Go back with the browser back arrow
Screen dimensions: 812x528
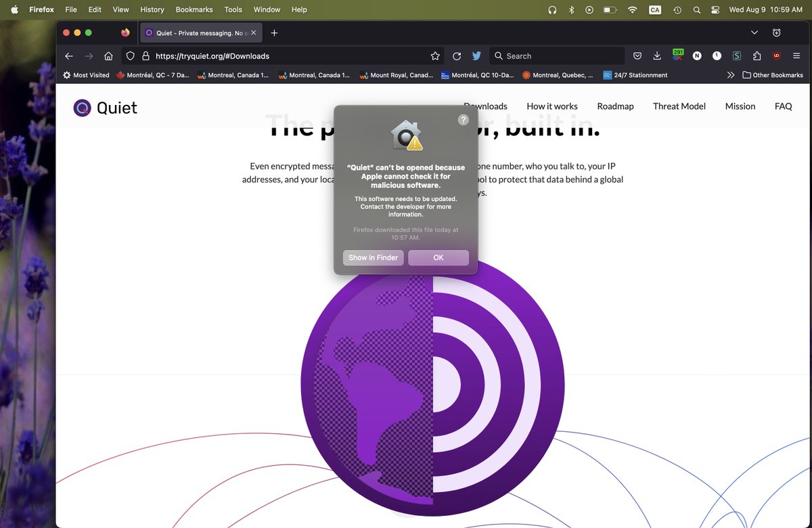coord(68,56)
